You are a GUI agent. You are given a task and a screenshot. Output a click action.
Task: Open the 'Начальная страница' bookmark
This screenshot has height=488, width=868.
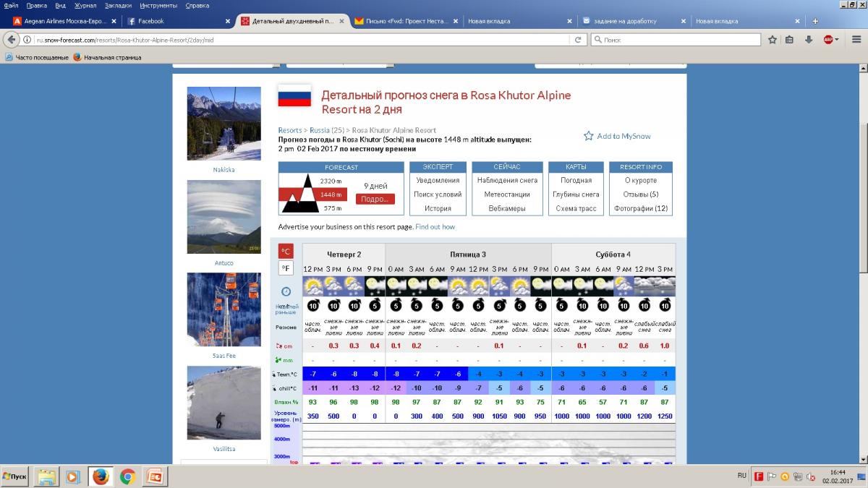point(107,57)
